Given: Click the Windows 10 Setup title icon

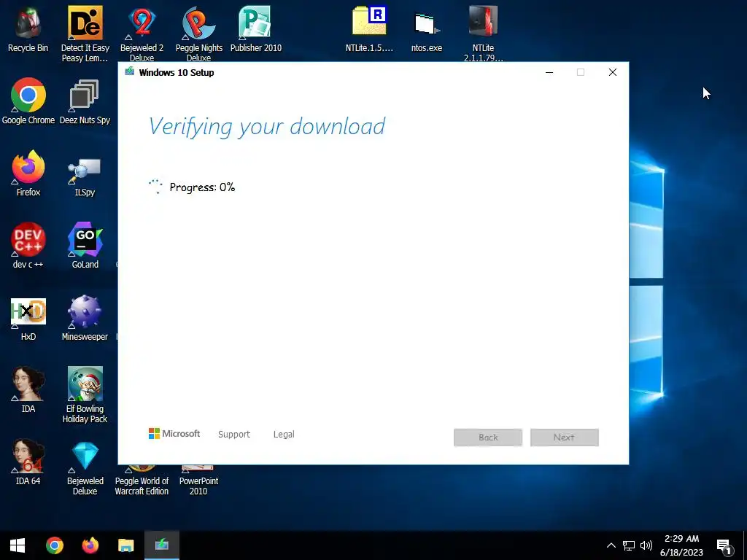Looking at the screenshot, I should tap(129, 72).
